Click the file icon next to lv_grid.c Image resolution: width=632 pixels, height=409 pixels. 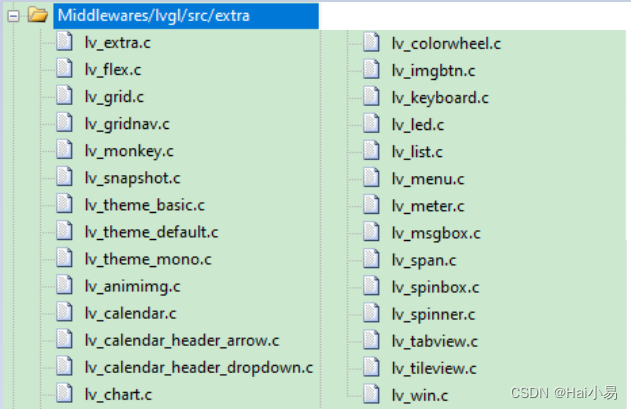[64, 96]
